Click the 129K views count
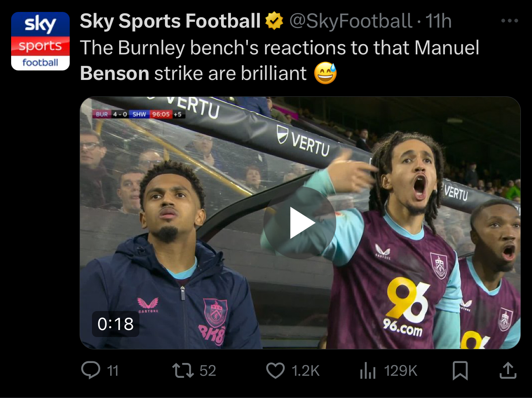Image resolution: width=532 pixels, height=398 pixels. coord(400,370)
